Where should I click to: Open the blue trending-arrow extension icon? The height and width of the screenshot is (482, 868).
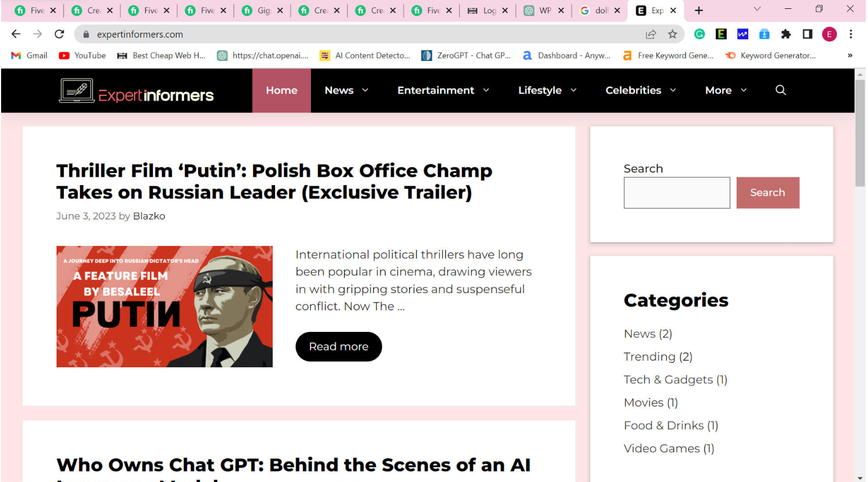pyautogui.click(x=742, y=34)
